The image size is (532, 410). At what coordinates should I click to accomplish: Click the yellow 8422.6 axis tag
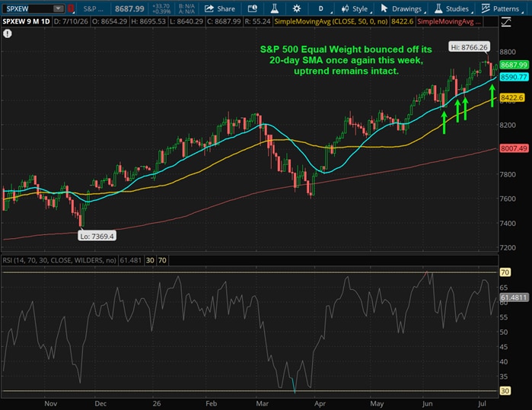[x=511, y=98]
